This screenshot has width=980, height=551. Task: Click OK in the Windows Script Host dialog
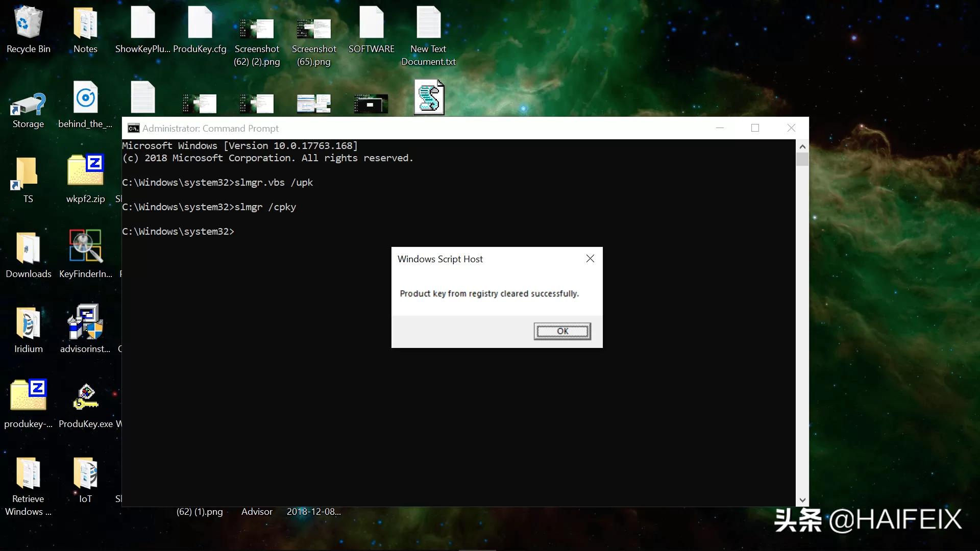(x=561, y=331)
